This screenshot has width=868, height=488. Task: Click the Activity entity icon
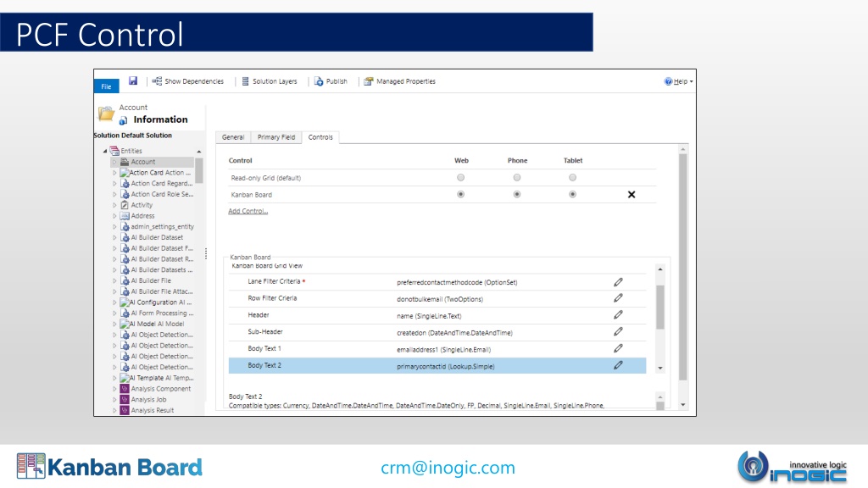pyautogui.click(x=125, y=205)
